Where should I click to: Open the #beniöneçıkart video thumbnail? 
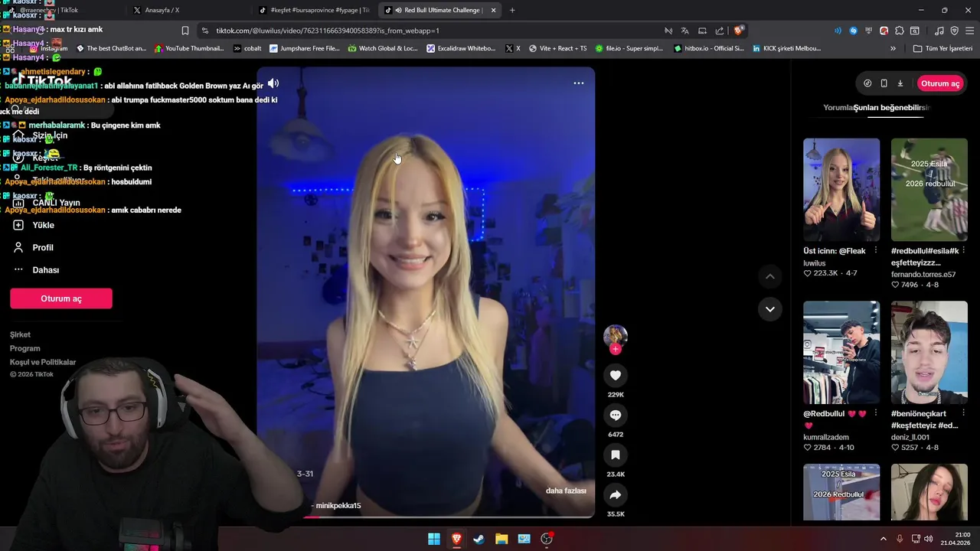(929, 352)
